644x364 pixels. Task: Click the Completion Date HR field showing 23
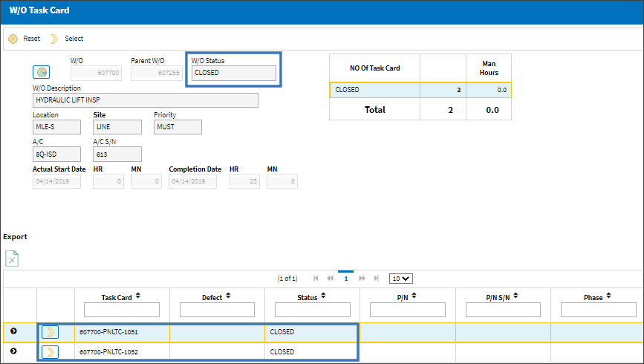click(x=245, y=181)
